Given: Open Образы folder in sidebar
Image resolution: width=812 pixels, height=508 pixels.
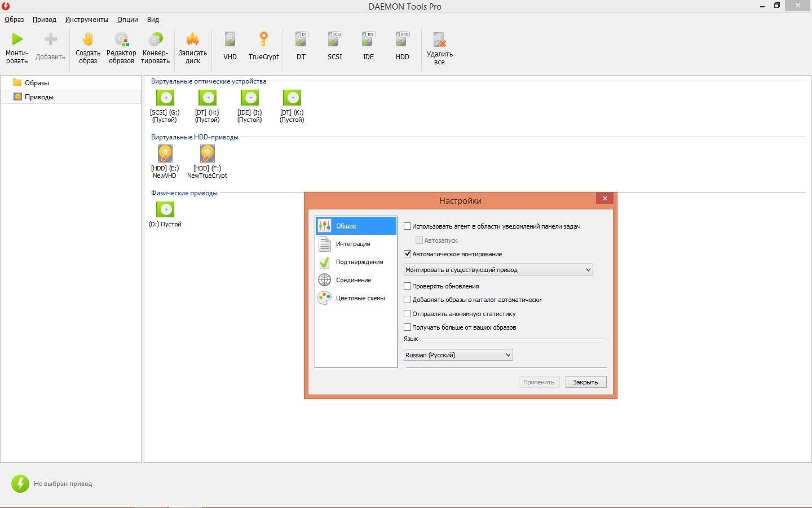Looking at the screenshot, I should click(37, 82).
